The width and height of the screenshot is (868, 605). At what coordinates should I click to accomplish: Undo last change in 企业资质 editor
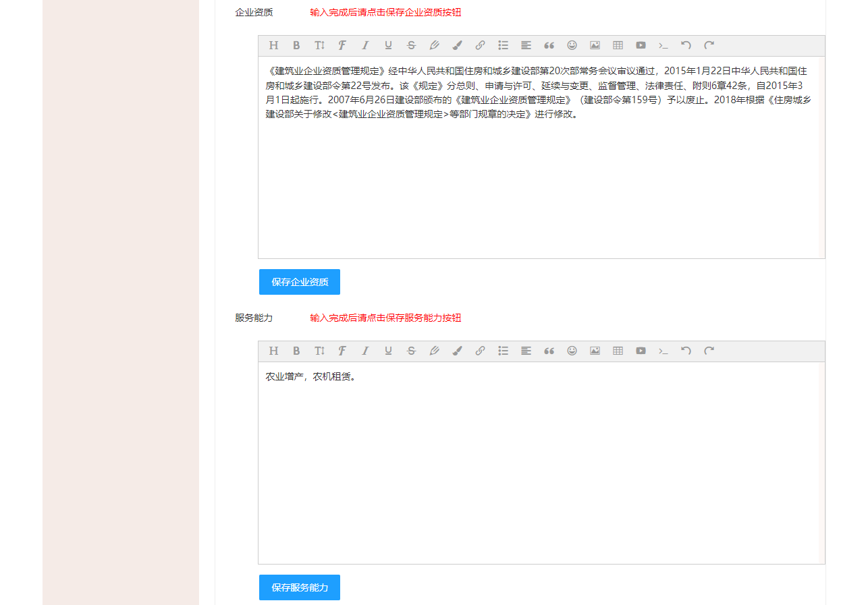[x=686, y=45]
